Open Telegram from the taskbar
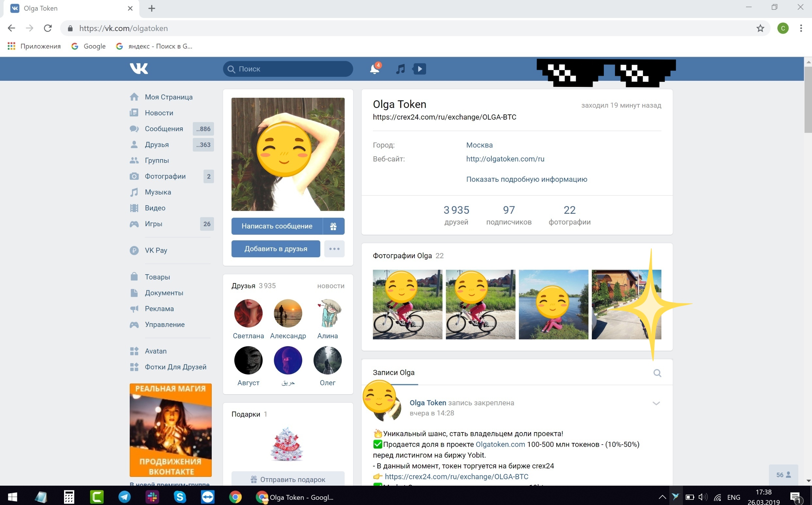 (x=124, y=497)
